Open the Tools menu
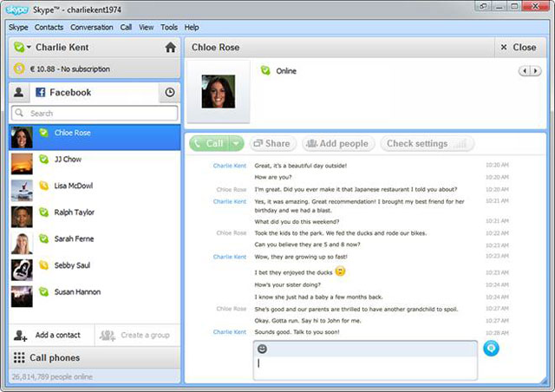Viewport: 555px width, 392px height. click(x=169, y=28)
